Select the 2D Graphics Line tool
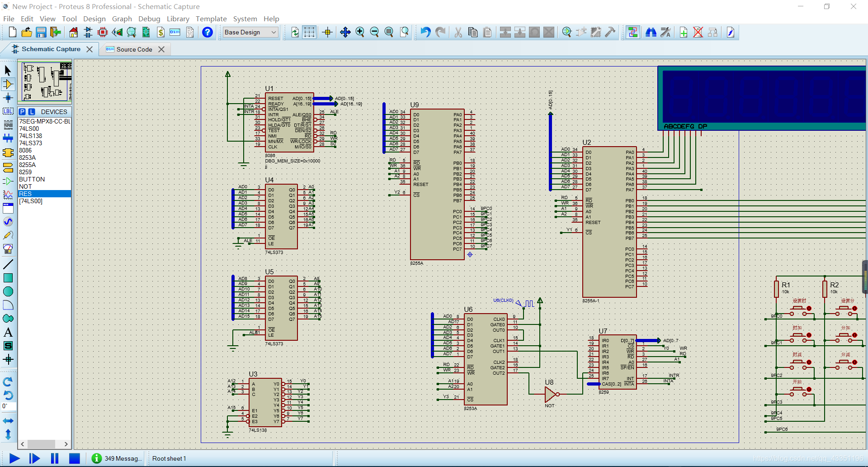 tap(8, 264)
